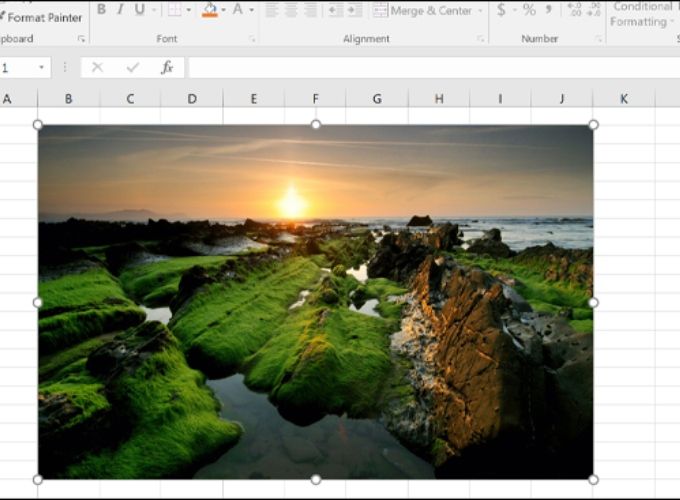Viewport: 680px width, 500px height.
Task: Click the picture's left-middle sizing handle
Action: [38, 302]
